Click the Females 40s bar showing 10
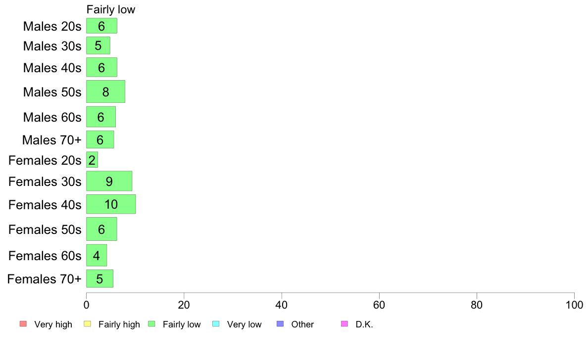Screen dimensions: 588x364 [x=111, y=204]
